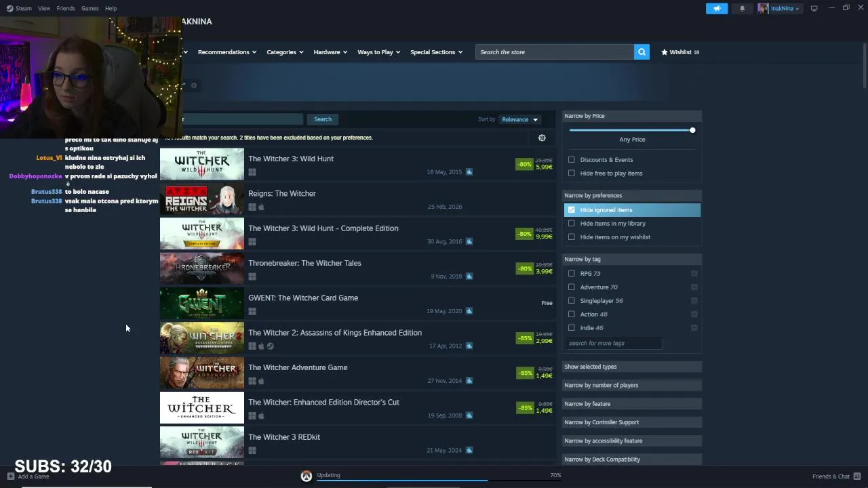Collapse the Narrow by tag section header

632,259
